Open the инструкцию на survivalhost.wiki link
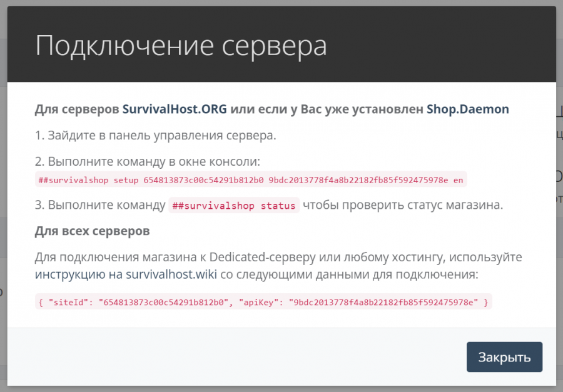The width and height of the screenshot is (563, 392). click(125, 274)
